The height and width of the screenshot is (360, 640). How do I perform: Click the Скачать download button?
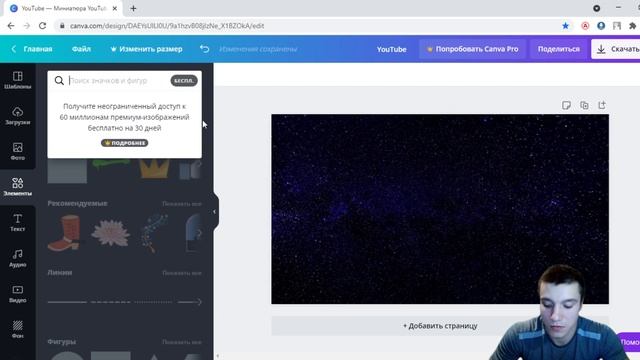point(617,49)
